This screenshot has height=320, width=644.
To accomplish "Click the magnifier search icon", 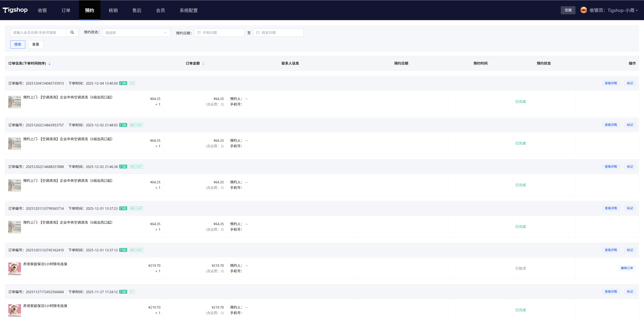I will click(72, 33).
